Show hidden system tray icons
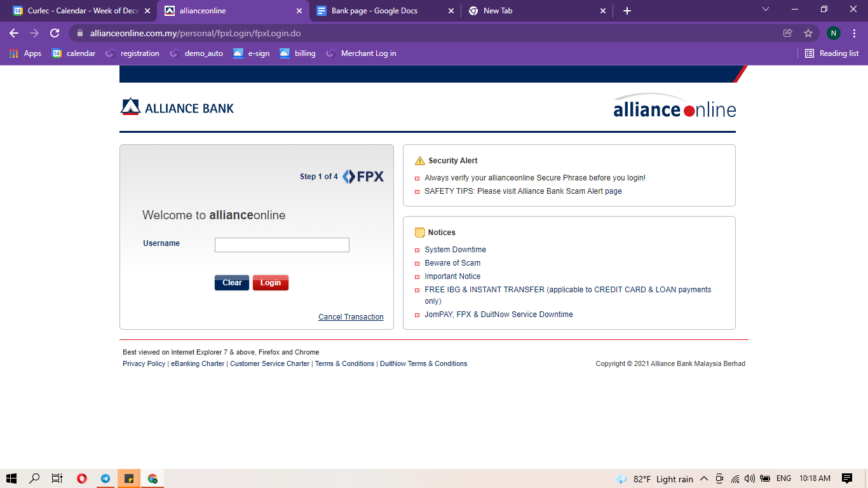Screen dimensions: 868x488 (704, 478)
